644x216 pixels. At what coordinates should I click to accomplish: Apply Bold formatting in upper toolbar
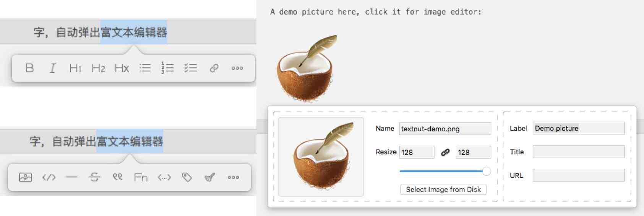point(30,68)
